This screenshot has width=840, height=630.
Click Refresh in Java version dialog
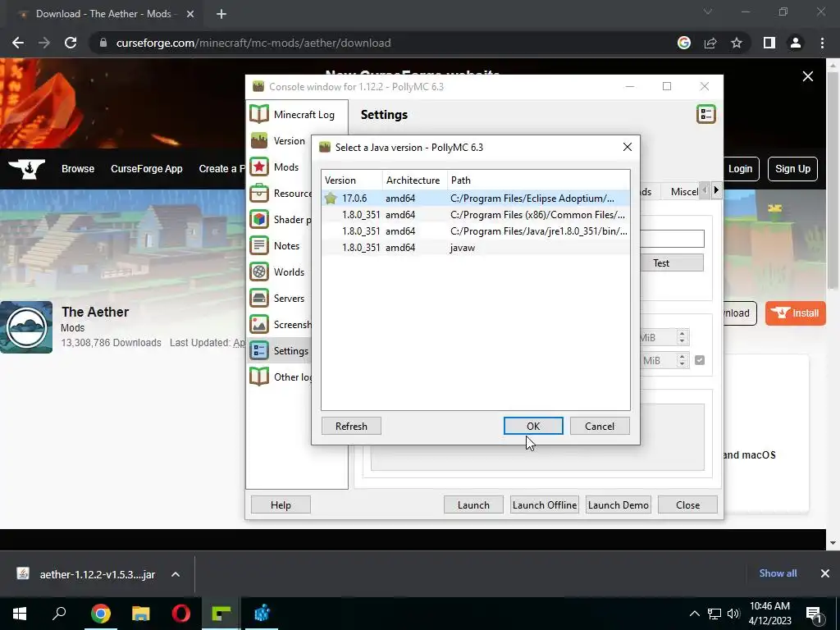[351, 427]
